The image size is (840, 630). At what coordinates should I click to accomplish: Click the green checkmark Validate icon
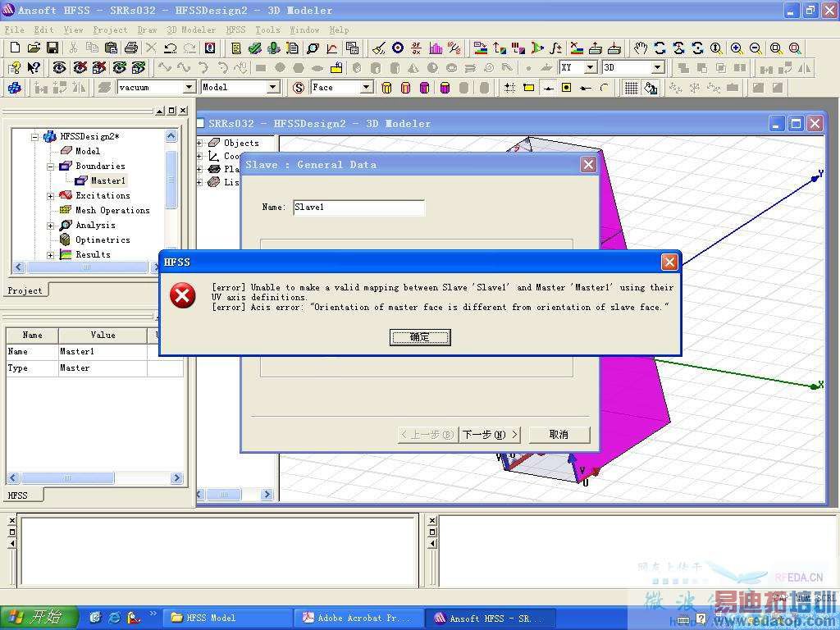(x=255, y=48)
